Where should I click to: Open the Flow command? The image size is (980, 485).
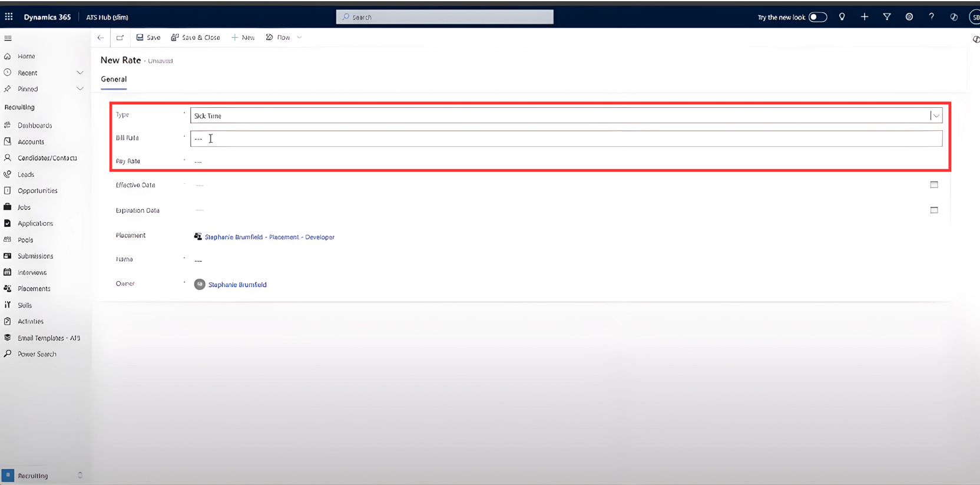point(278,37)
